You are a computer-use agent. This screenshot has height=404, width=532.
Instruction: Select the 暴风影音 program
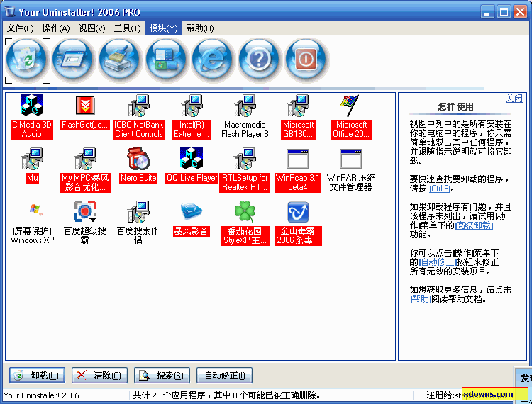coord(191,218)
